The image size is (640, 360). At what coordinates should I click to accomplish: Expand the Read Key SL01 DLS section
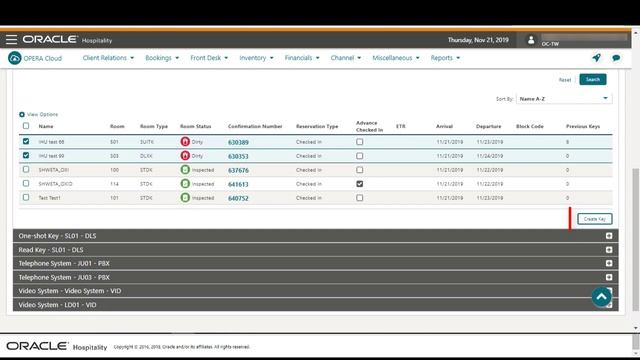pyautogui.click(x=609, y=250)
